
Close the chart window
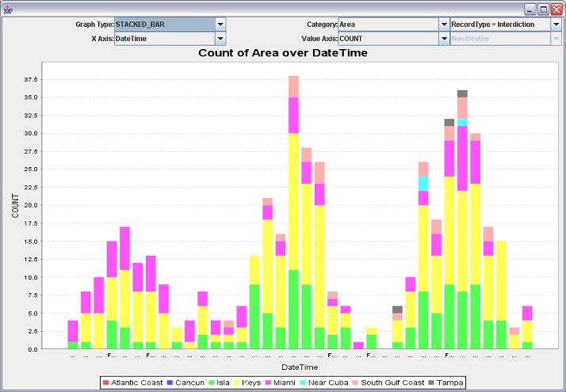(556, 10)
